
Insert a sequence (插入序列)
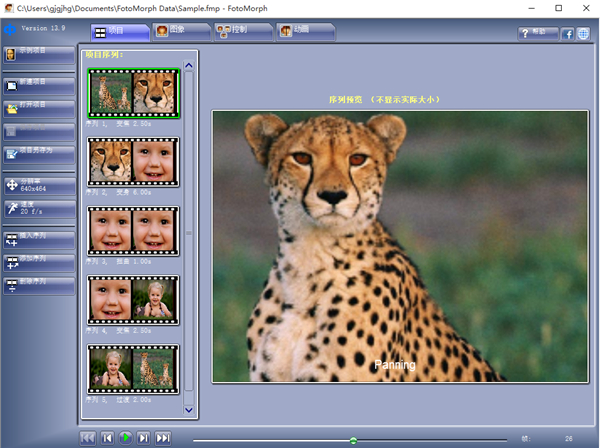(x=38, y=239)
